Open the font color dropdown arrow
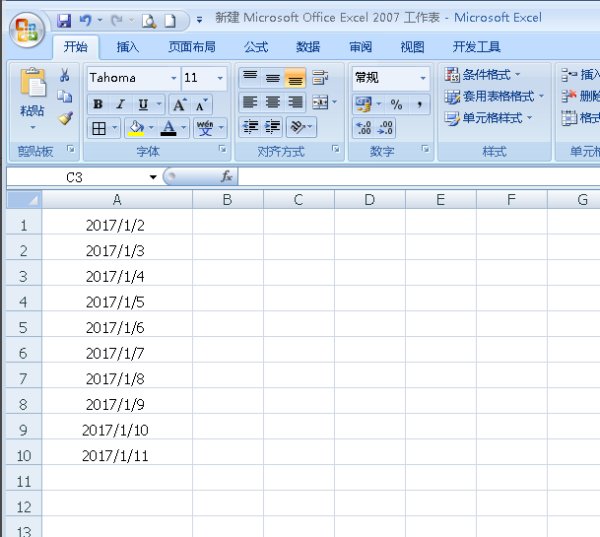The width and height of the screenshot is (600, 537). 183,128
